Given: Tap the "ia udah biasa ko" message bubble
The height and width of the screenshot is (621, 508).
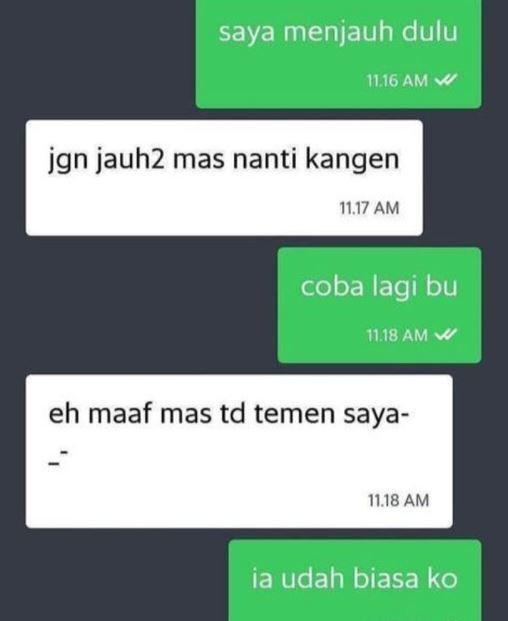Looking at the screenshot, I should coord(355,580).
